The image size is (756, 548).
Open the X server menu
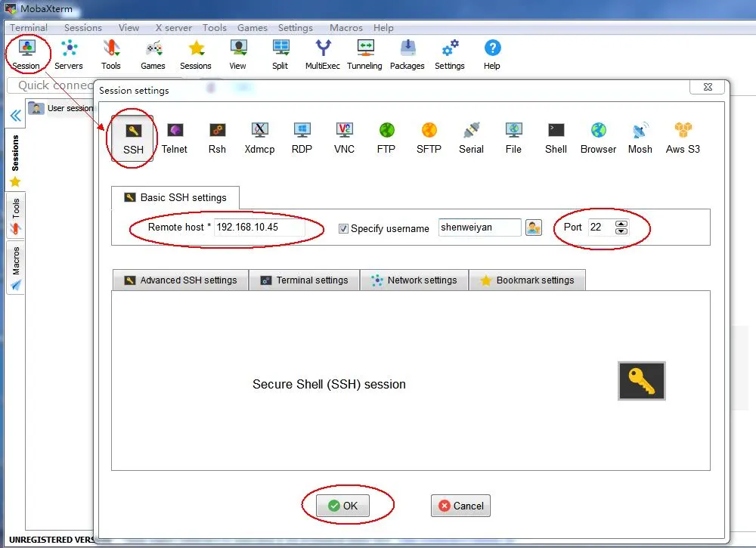click(174, 28)
